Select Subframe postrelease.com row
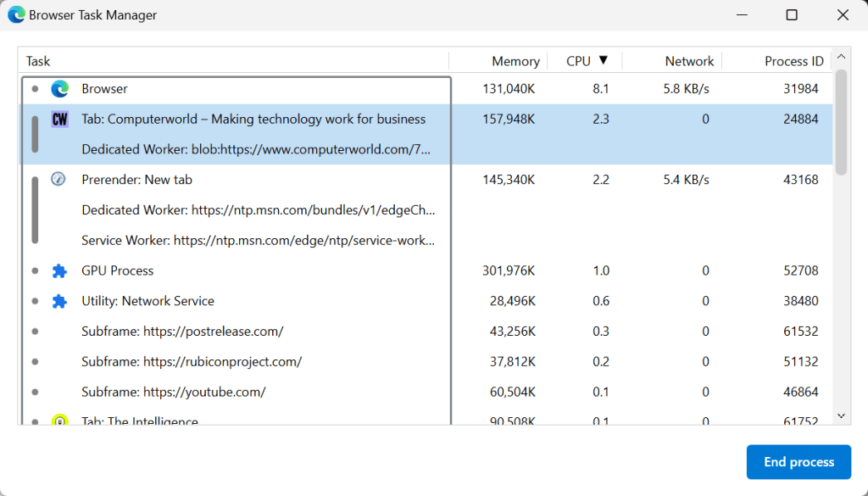Viewport: 868px width, 496px height. (x=426, y=332)
